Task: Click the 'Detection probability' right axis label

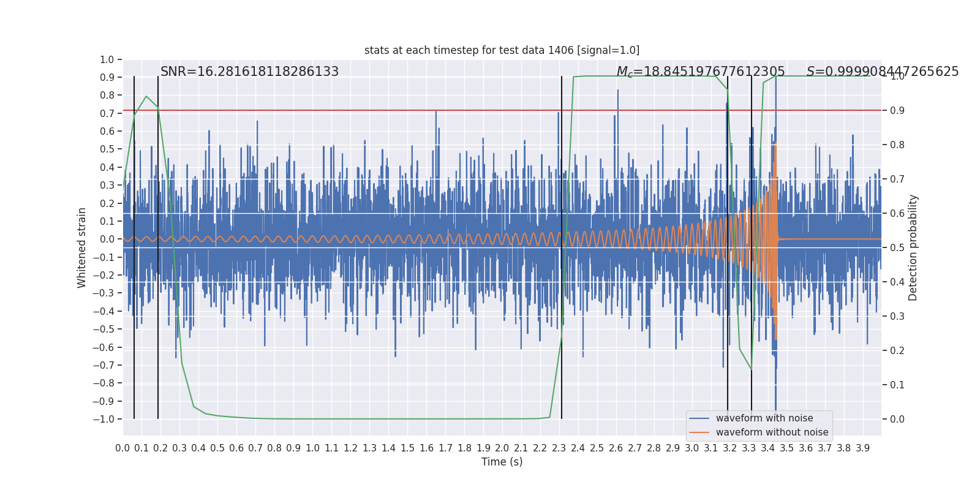Action: point(913,247)
